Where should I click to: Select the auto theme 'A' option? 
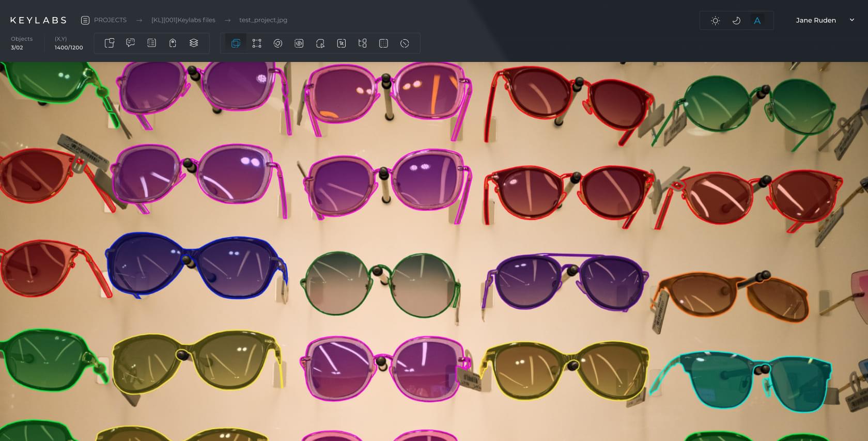(757, 21)
